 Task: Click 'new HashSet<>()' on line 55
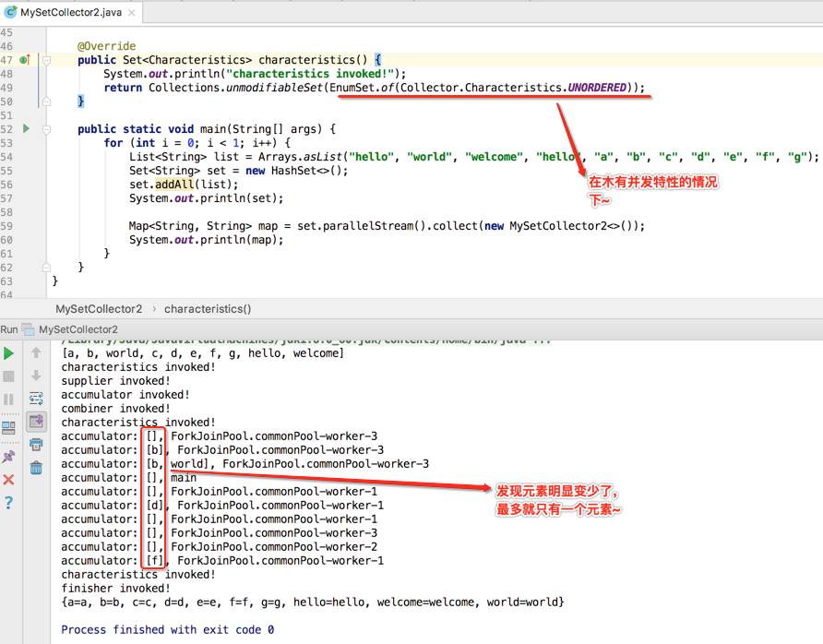292,171
